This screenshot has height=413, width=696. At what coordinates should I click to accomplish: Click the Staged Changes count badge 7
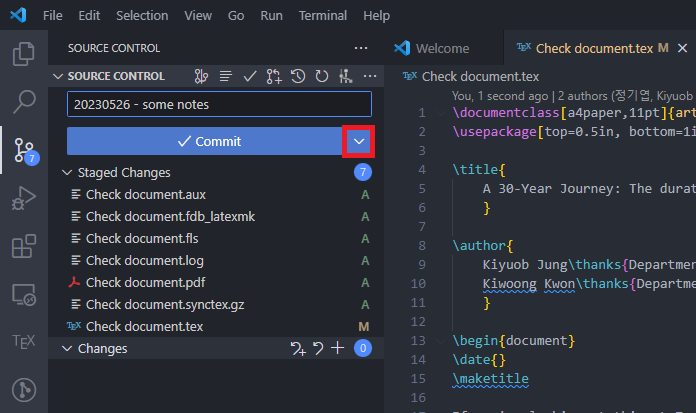tap(363, 172)
